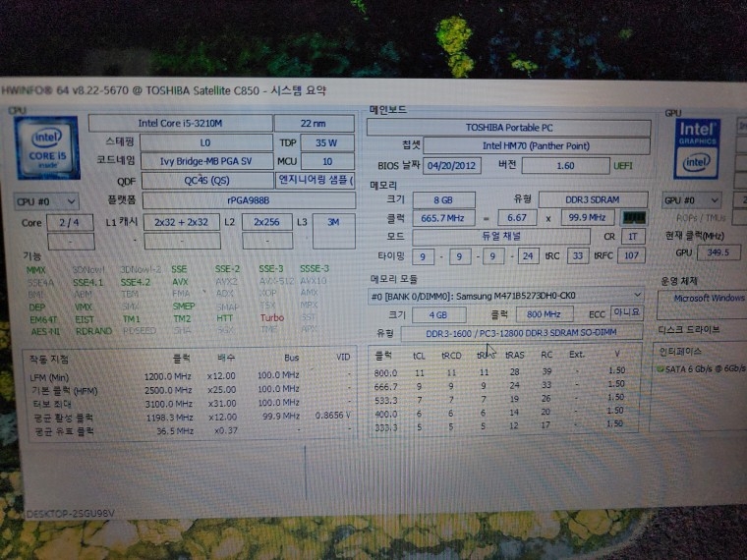
Task: Click the memory multiplier 6.67 field
Action: tap(517, 218)
